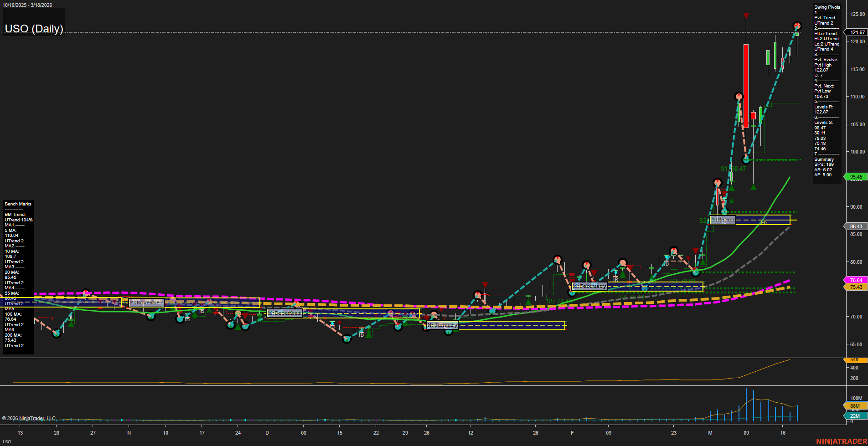868x446 pixels.
Task: Click the M:March monthly range label
Action: pyautogui.click(x=723, y=220)
